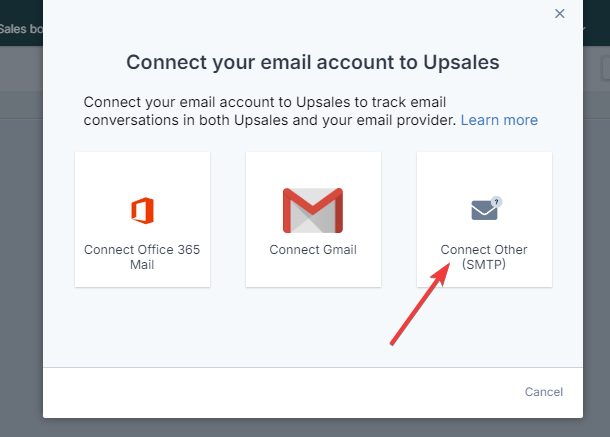Click empty top area of SMTP card

(x=484, y=171)
